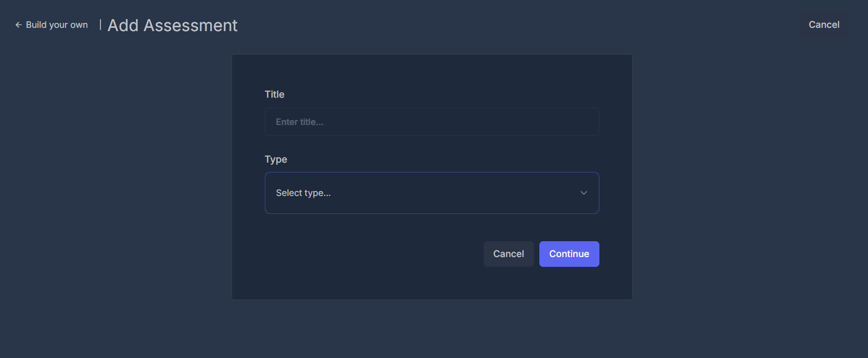Click Cancel inside the assessment form
This screenshot has width=868, height=358.
point(508,254)
